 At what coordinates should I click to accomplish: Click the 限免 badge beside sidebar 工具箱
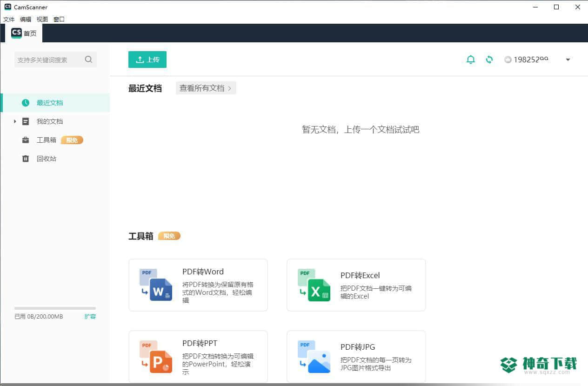click(x=72, y=140)
